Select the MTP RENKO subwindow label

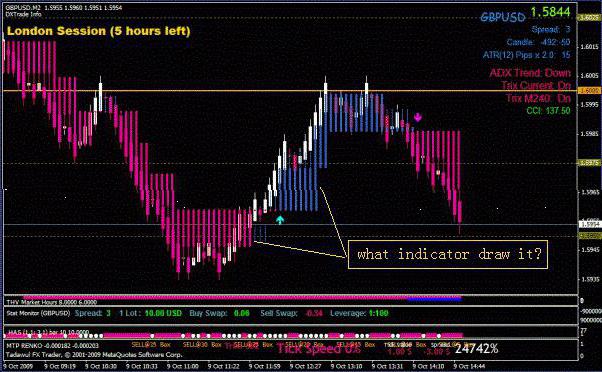tap(52, 346)
